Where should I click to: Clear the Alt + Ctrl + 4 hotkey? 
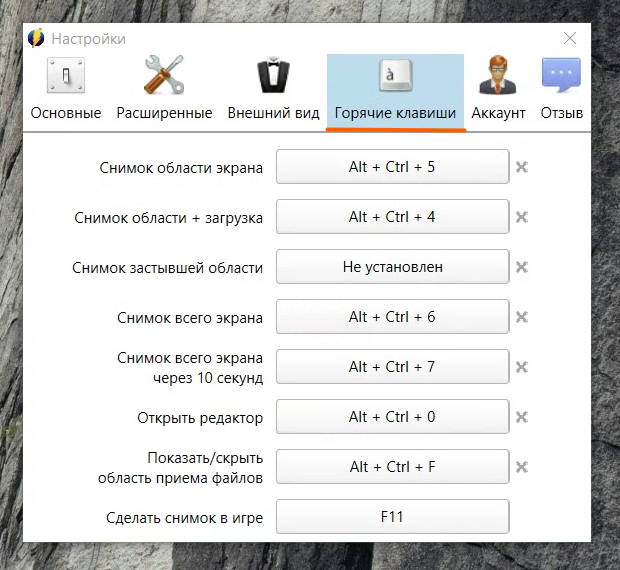click(521, 217)
